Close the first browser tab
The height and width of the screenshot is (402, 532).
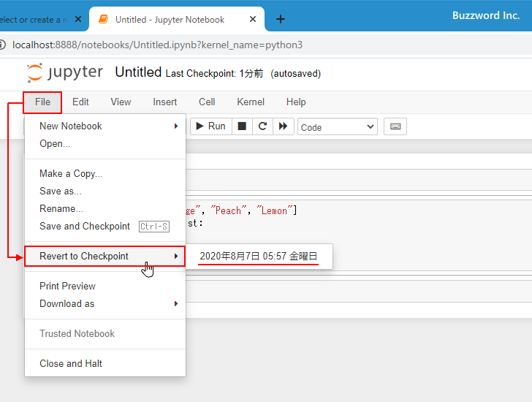click(78, 19)
